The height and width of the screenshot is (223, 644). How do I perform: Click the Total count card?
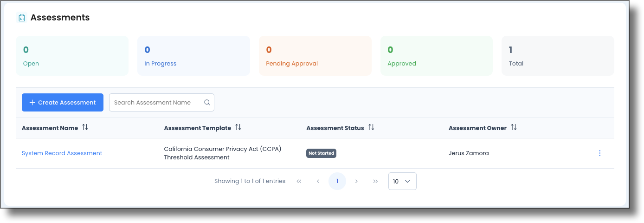pyautogui.click(x=558, y=56)
